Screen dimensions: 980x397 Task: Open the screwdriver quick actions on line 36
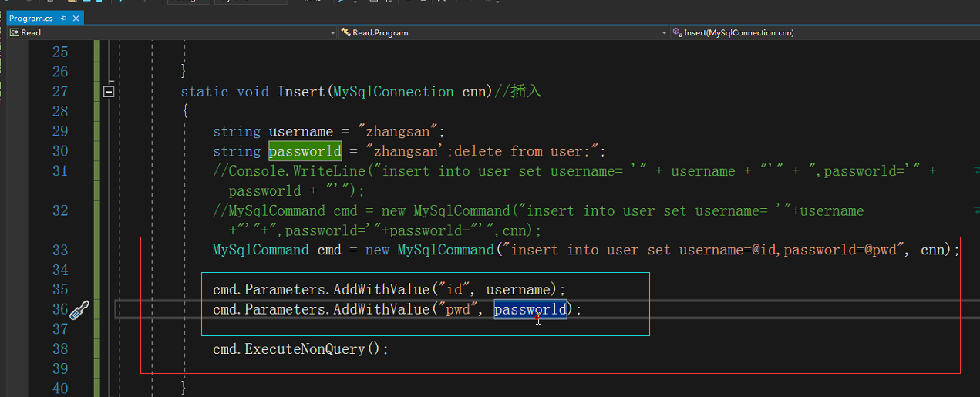79,310
